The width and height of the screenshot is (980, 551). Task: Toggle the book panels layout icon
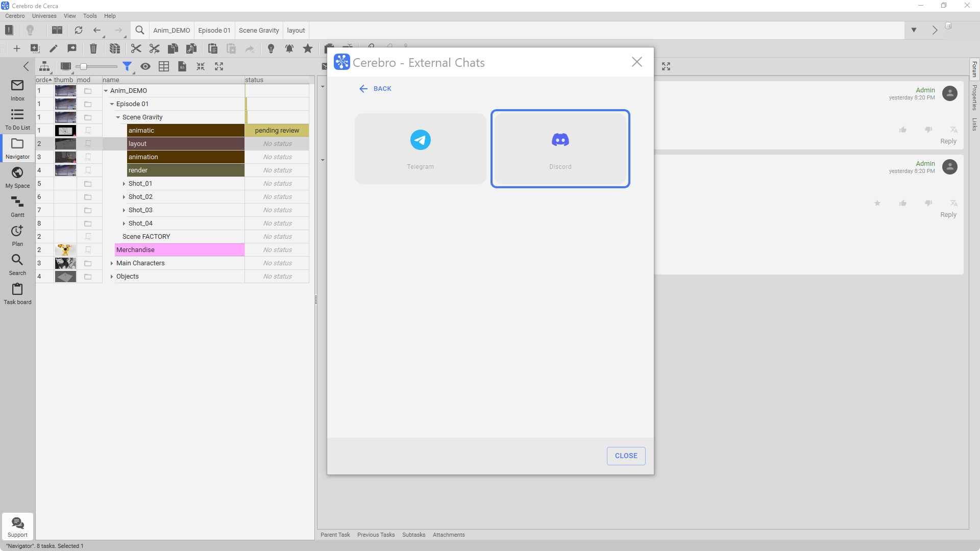57,30
